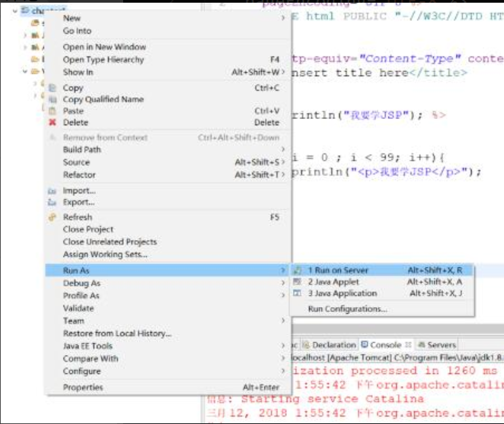The image size is (504, 424).
Task: Click the Console tab icon
Action: click(364, 345)
